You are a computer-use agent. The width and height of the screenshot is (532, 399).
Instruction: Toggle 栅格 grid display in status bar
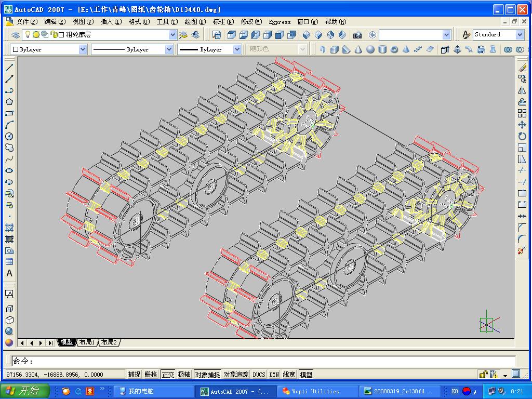[x=151, y=375]
